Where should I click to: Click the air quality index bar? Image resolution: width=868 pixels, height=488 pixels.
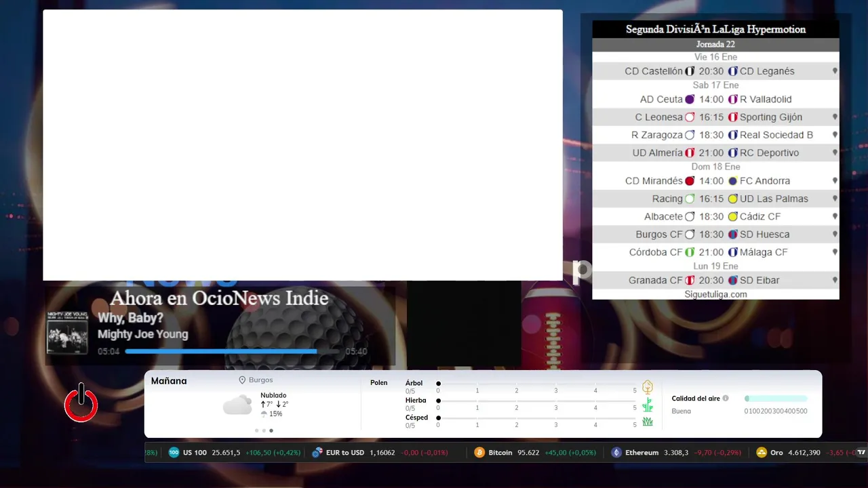776,399
